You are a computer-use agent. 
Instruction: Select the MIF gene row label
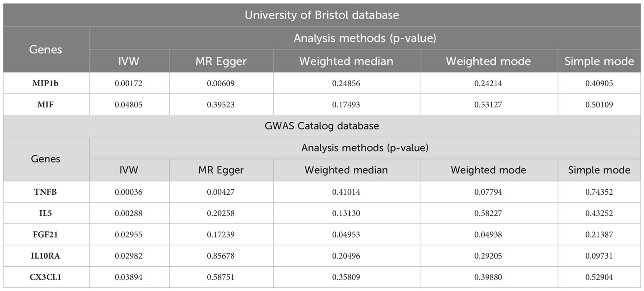46,105
